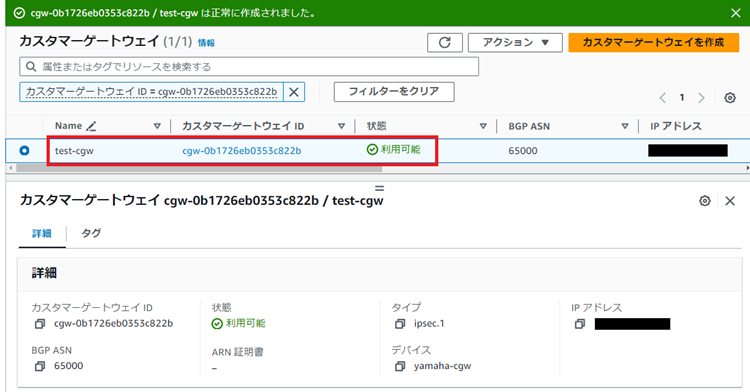Click the scrollbar right arrow
Image resolution: width=750 pixels, height=392 pixels.
pyautogui.click(x=747, y=168)
